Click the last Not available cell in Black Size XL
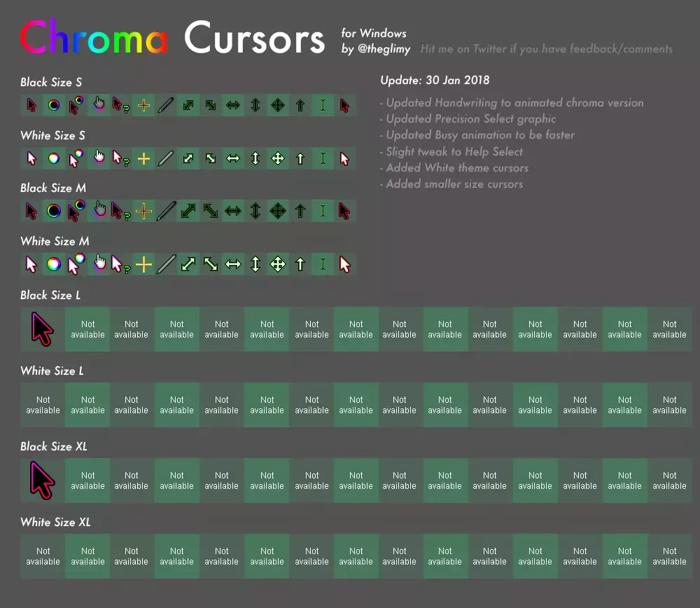Screen dimensions: 700x608 (670, 481)
